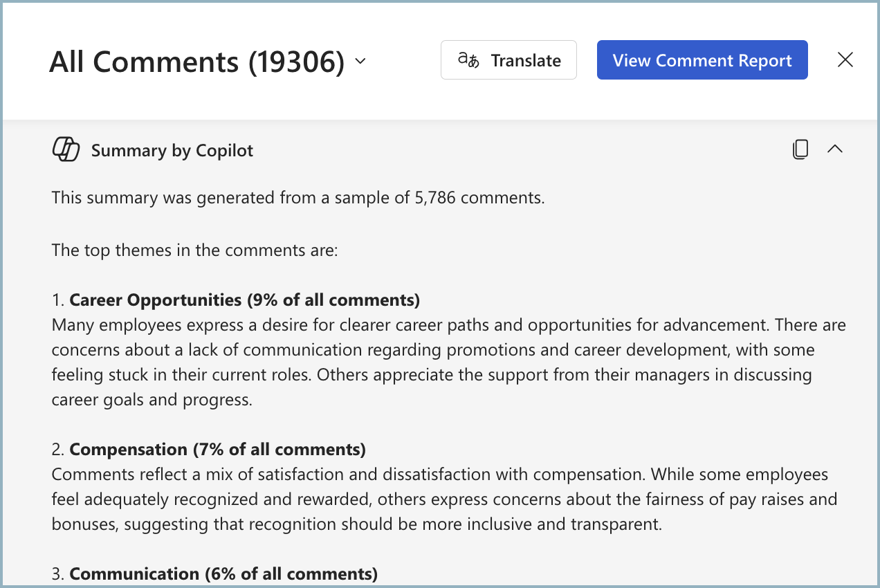
Task: Select the Copilot icon next to Summary heading
Action: point(66,149)
